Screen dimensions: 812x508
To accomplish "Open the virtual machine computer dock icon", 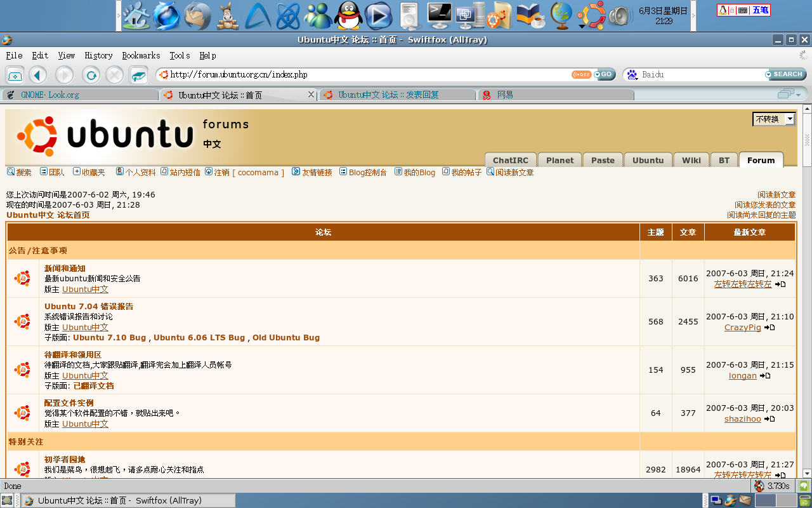I will point(469,16).
